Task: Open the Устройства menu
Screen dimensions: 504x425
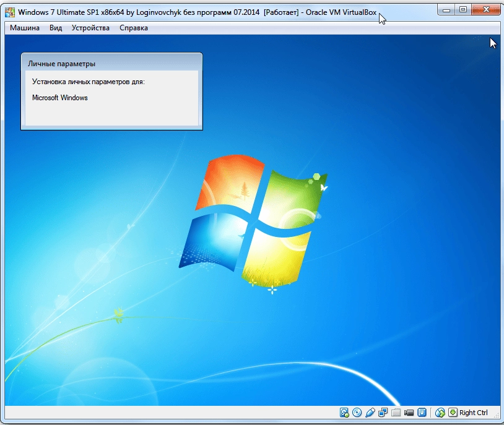Action: coord(90,28)
